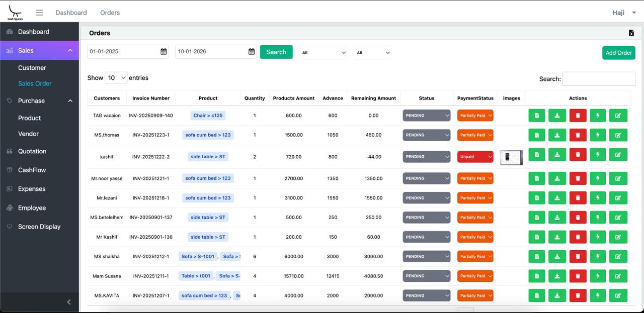Viewport: 644px width, 313px height.
Task: Open the kashif order image thumbnail
Action: pyautogui.click(x=511, y=157)
